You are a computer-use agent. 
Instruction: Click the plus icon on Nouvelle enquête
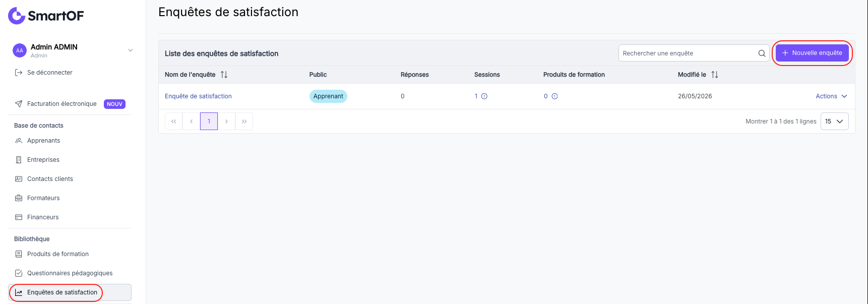coord(785,53)
